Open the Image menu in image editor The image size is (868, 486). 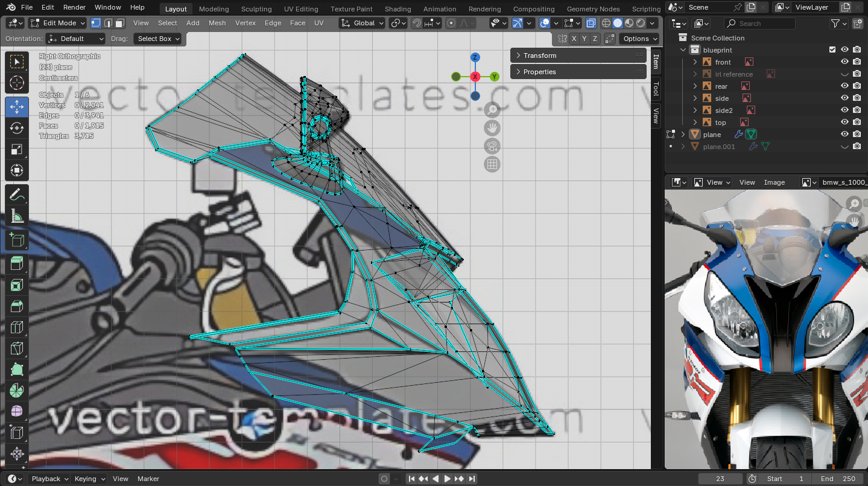click(775, 182)
